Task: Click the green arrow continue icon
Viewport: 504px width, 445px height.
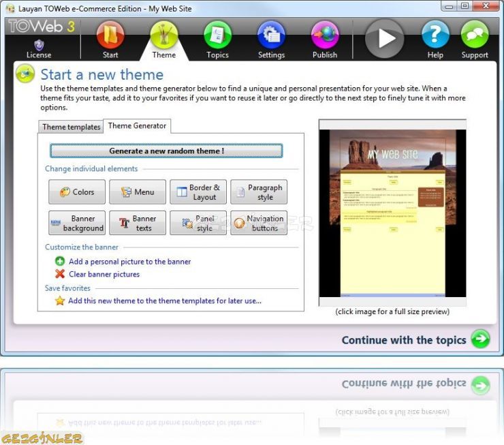Action: click(481, 339)
